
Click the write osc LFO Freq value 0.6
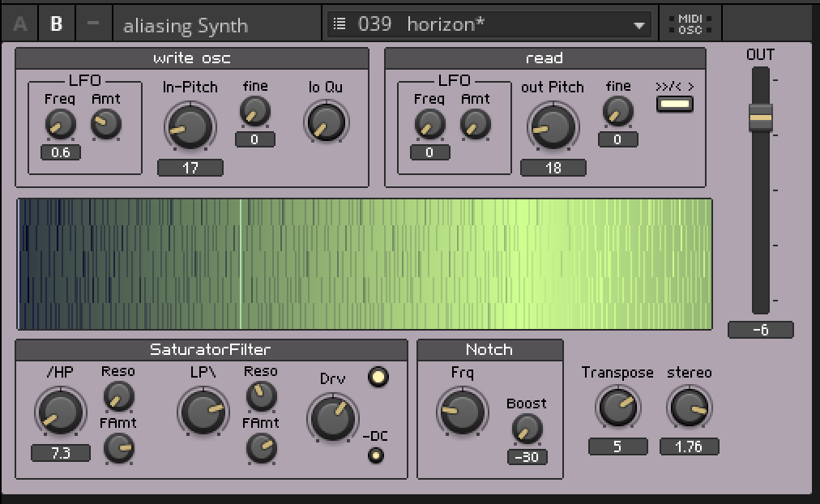coord(61,152)
